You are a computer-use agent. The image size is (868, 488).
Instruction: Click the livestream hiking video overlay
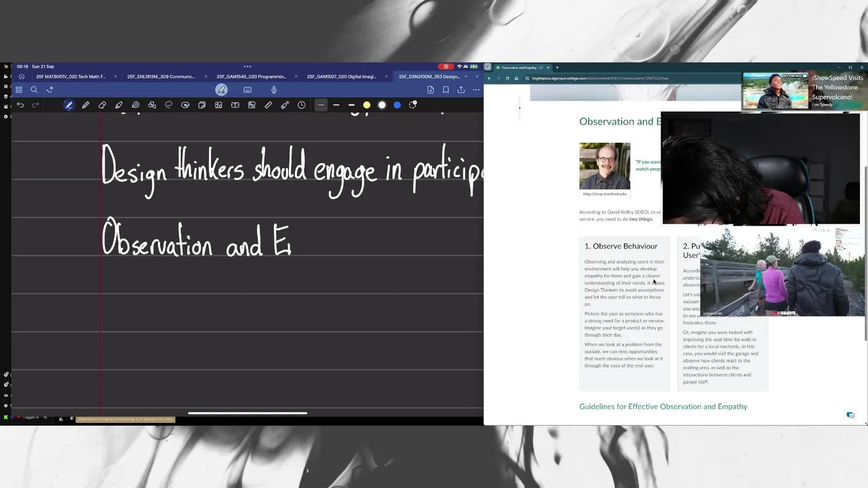[783, 272]
